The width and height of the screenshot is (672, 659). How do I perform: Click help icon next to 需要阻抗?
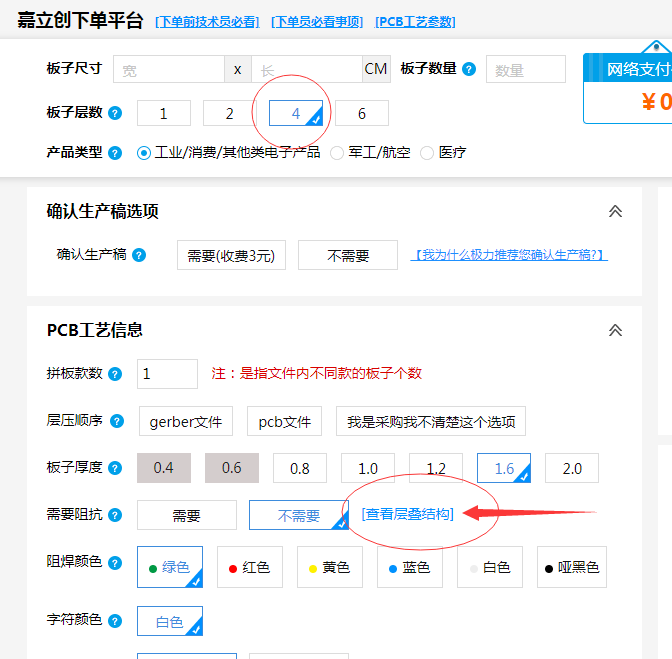click(115, 515)
